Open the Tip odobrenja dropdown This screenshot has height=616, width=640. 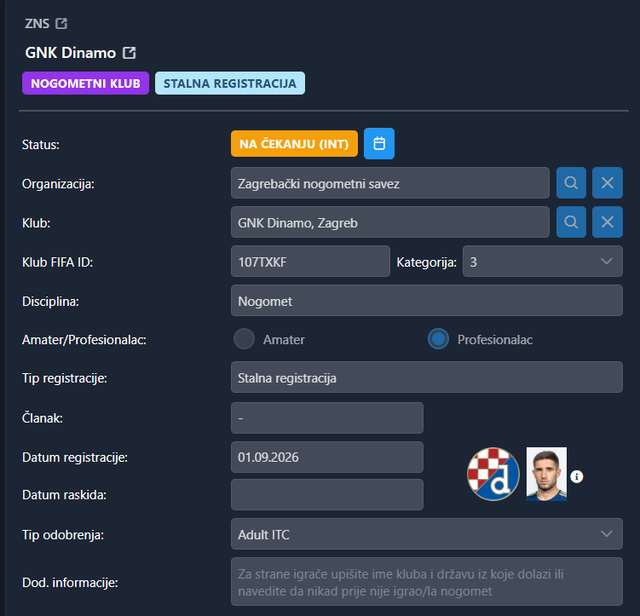[x=427, y=534]
